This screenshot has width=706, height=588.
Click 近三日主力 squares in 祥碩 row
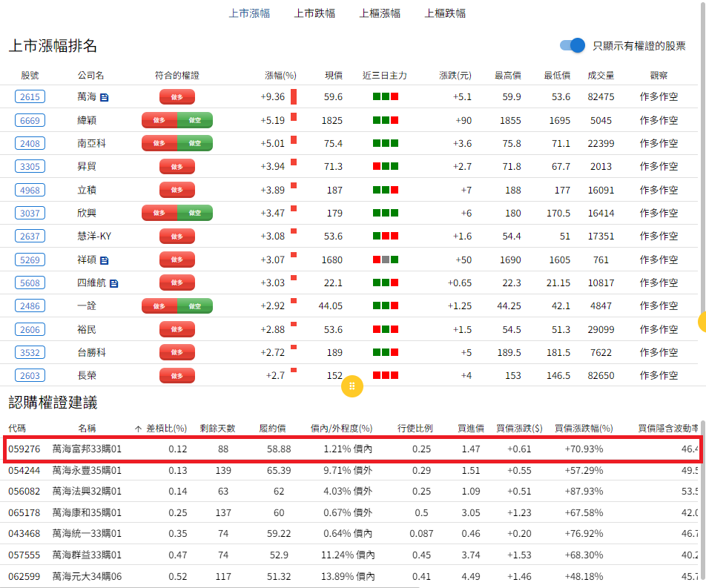pyautogui.click(x=385, y=260)
